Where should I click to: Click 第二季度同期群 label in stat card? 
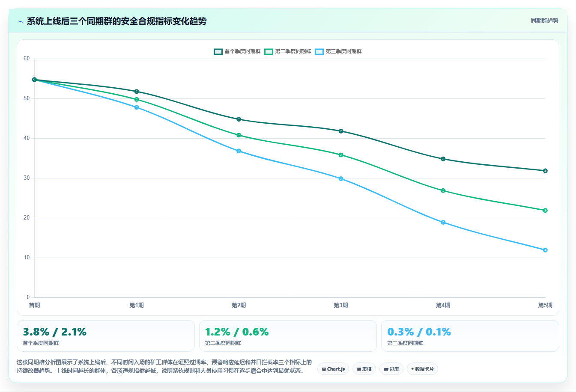coord(223,343)
